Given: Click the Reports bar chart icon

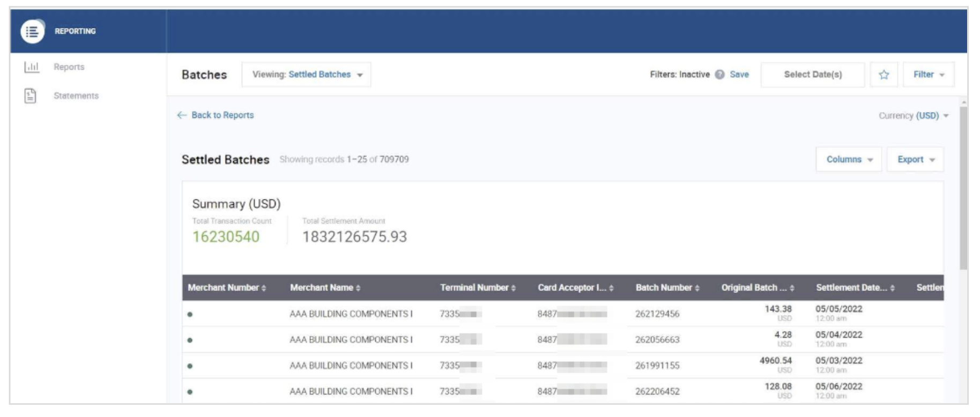Looking at the screenshot, I should tap(32, 67).
